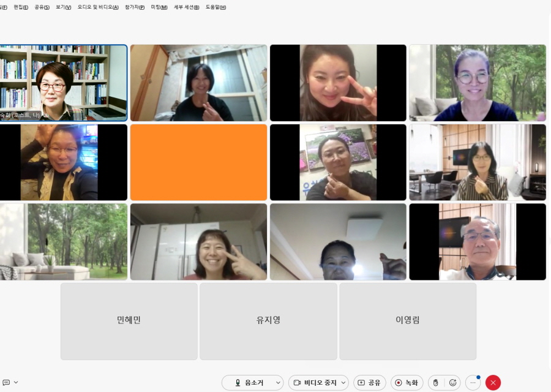
Task: Select the 유지영 participant tile
Action: pyautogui.click(x=268, y=321)
